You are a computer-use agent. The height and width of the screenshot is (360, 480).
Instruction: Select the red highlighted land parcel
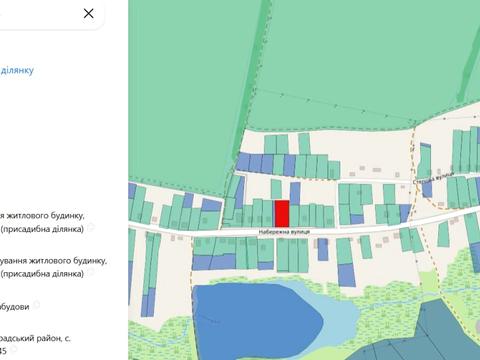[282, 214]
